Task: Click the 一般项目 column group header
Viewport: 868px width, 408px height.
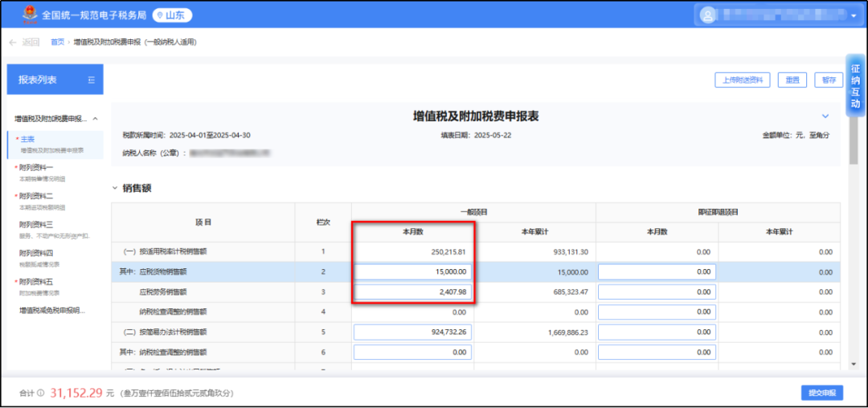Action: (474, 212)
